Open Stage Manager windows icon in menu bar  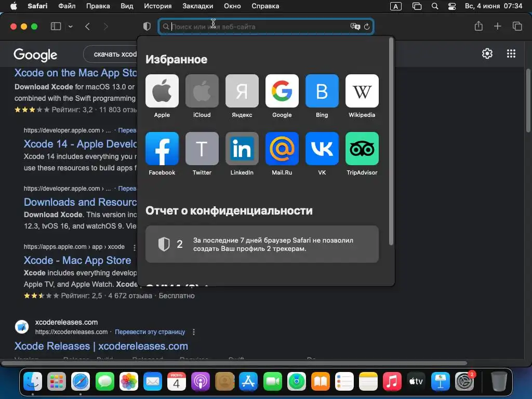[417, 6]
